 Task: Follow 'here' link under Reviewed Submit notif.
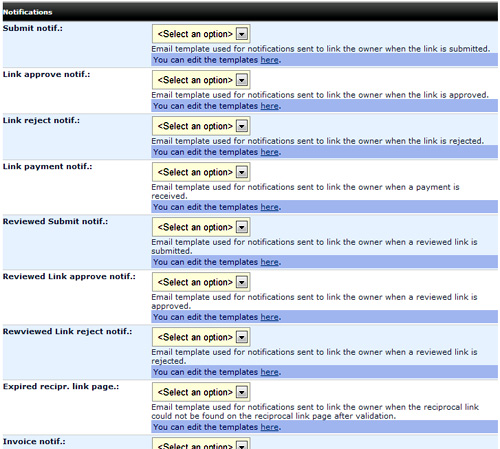[x=269, y=262]
